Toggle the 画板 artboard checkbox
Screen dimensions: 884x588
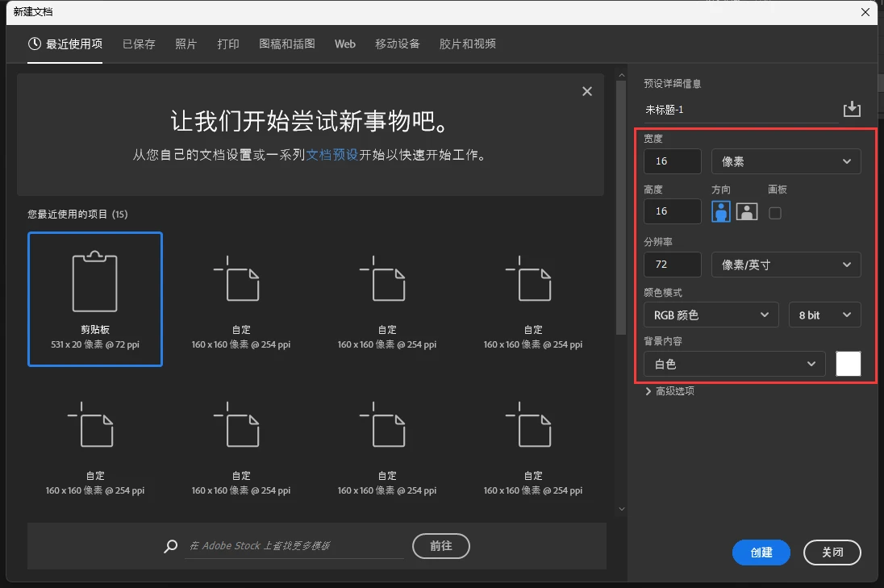click(x=774, y=213)
